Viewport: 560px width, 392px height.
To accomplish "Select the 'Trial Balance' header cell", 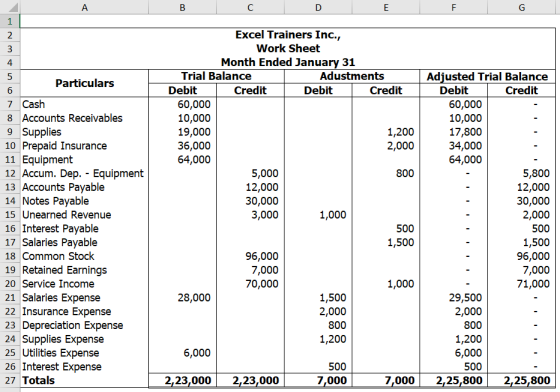I will pos(216,76).
